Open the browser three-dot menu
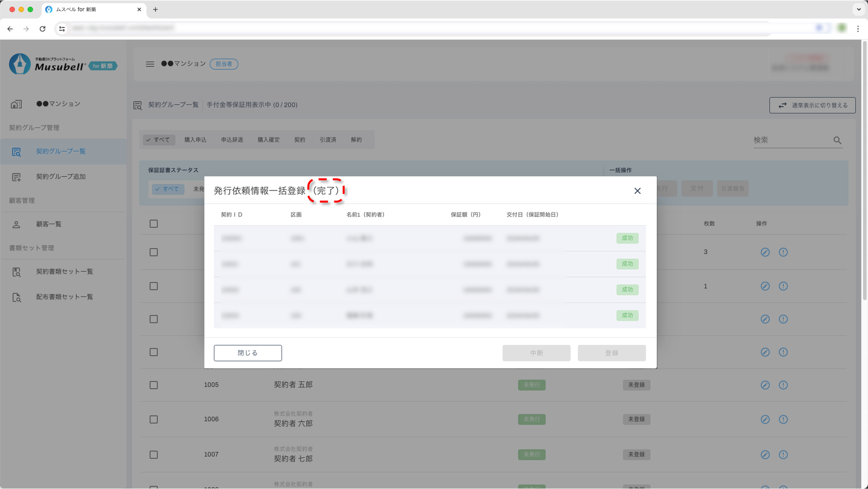 858,29
